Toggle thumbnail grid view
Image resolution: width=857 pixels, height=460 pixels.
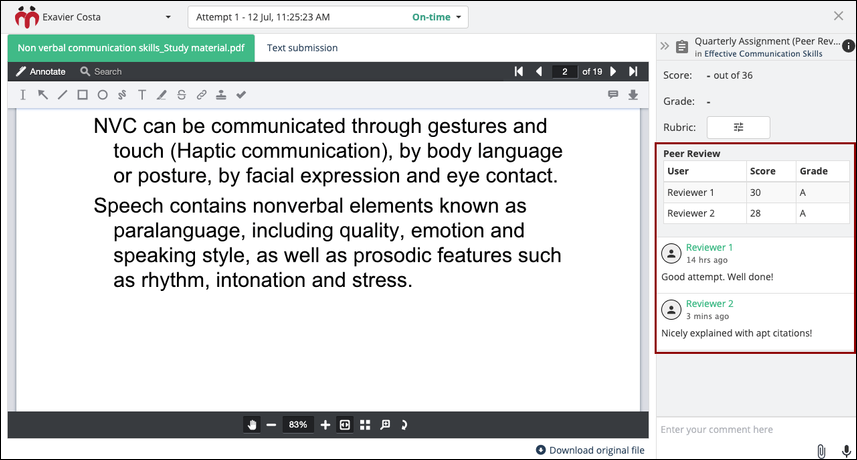365,424
